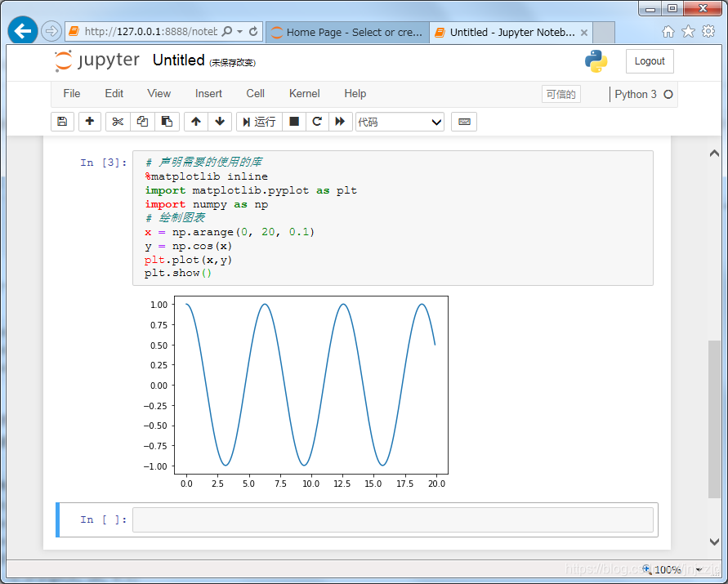728x584 pixels.
Task: Expand the Kernel menu
Action: point(304,93)
